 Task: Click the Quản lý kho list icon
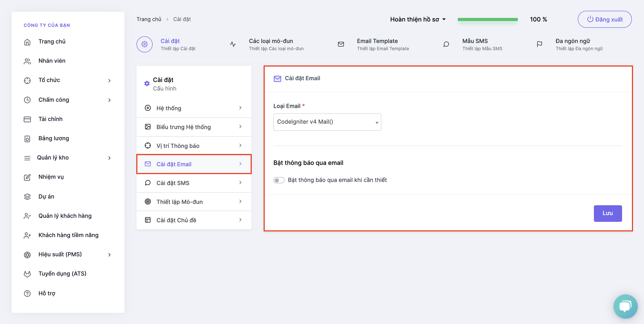(27, 158)
